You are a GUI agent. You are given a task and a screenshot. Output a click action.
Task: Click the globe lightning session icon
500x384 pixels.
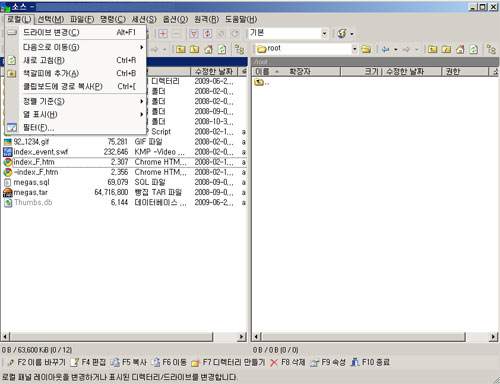342,33
